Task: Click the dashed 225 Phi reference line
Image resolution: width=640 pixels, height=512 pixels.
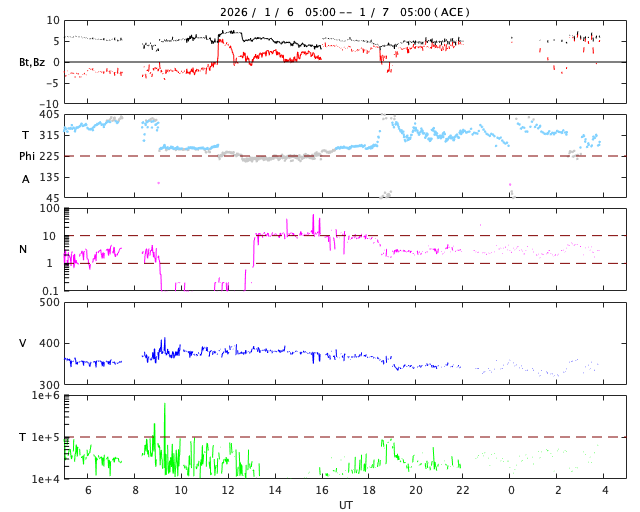Action: (400, 156)
